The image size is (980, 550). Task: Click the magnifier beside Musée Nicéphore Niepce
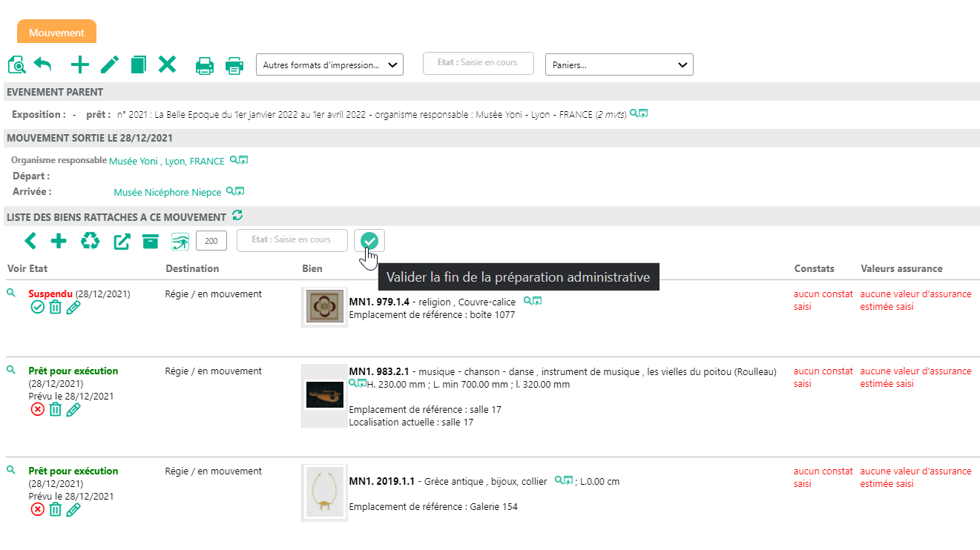point(230,190)
